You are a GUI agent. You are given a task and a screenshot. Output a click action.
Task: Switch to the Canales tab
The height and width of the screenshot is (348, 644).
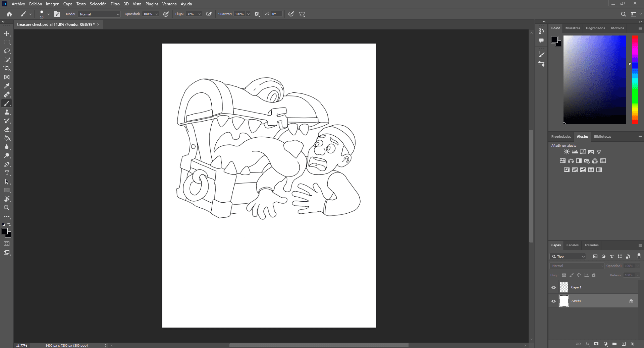(x=572, y=245)
